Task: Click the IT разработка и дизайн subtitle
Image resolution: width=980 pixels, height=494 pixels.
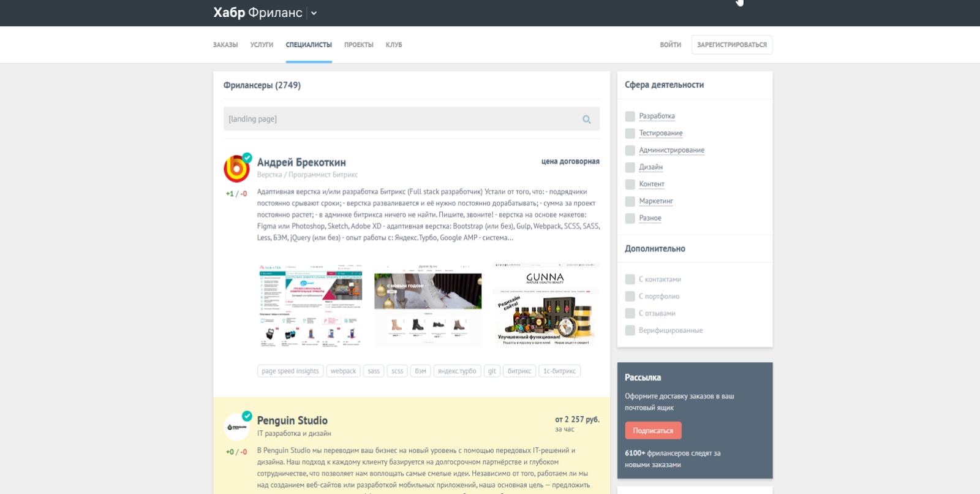Action: click(x=294, y=433)
